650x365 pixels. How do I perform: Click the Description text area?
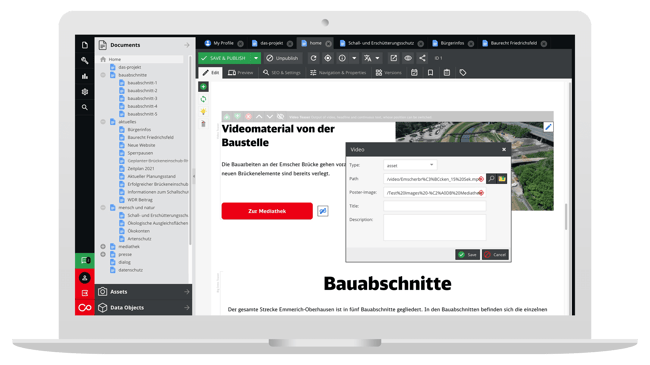[434, 227]
